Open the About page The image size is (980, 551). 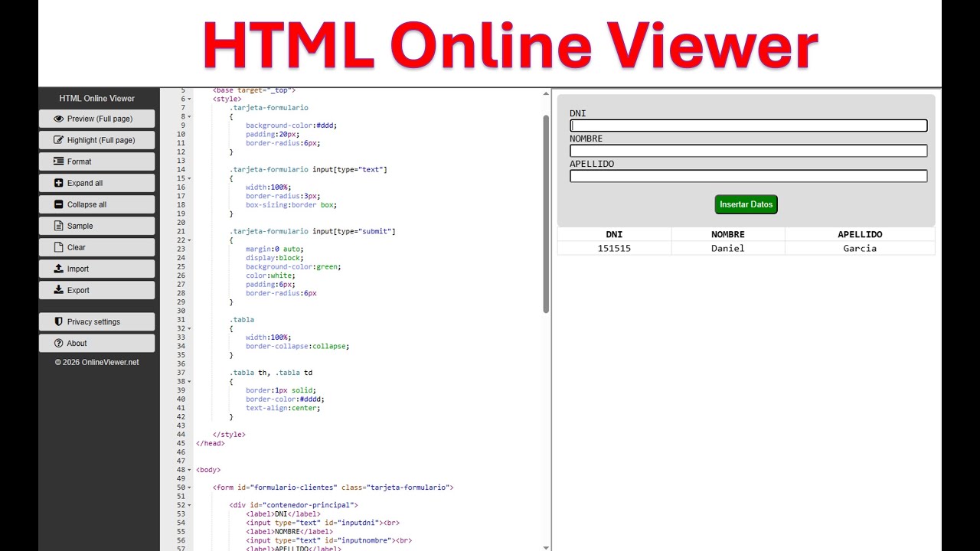pos(96,343)
